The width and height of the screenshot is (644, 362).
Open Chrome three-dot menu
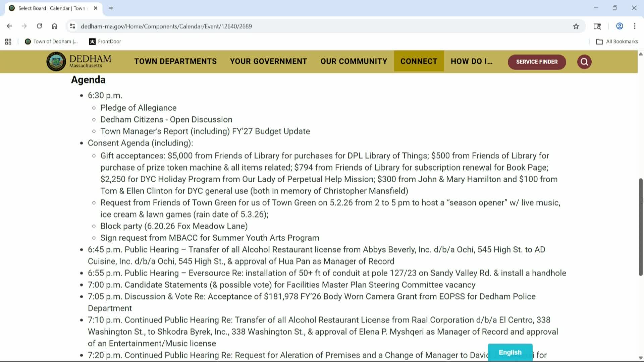click(634, 26)
